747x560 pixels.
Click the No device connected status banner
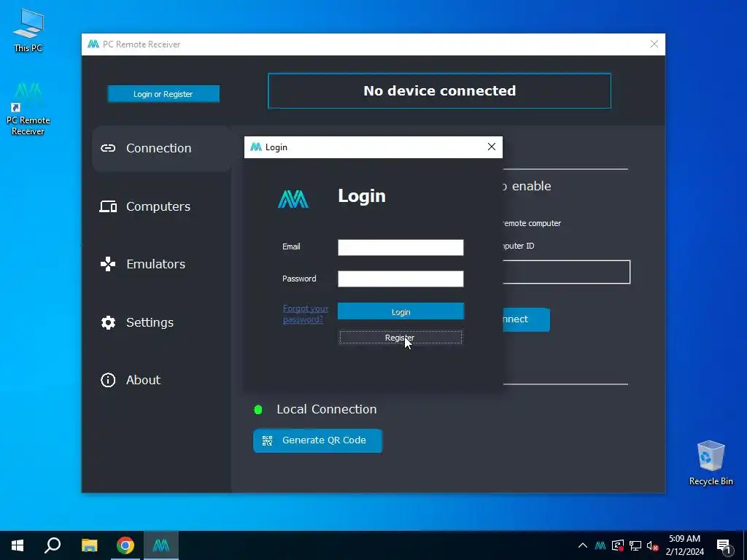[439, 91]
